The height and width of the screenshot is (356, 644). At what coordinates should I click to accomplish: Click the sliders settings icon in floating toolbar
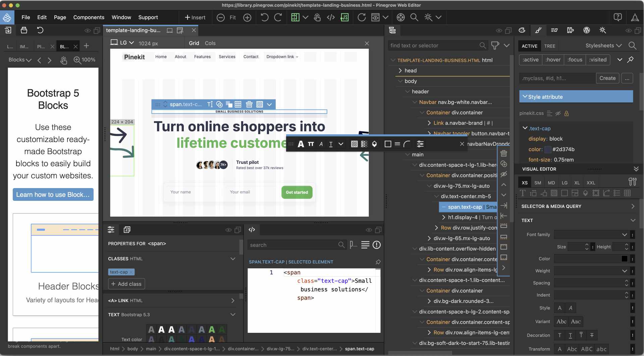(420, 144)
